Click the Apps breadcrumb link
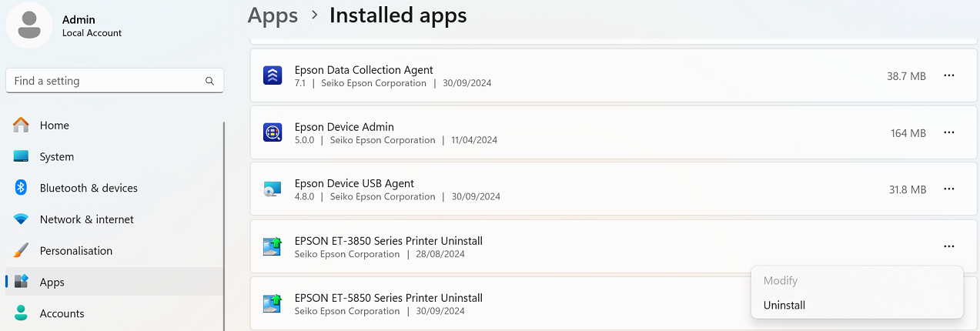980x331 pixels. point(273,15)
